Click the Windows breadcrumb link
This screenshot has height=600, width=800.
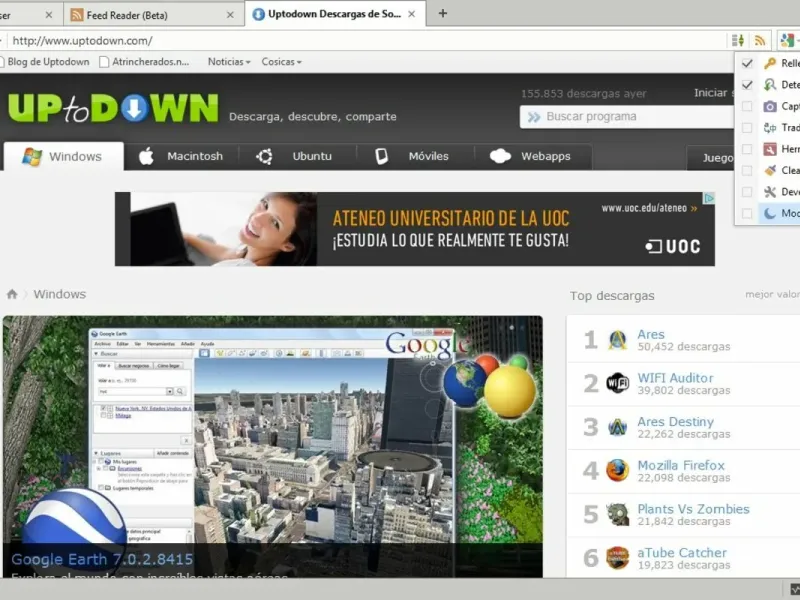(x=60, y=294)
